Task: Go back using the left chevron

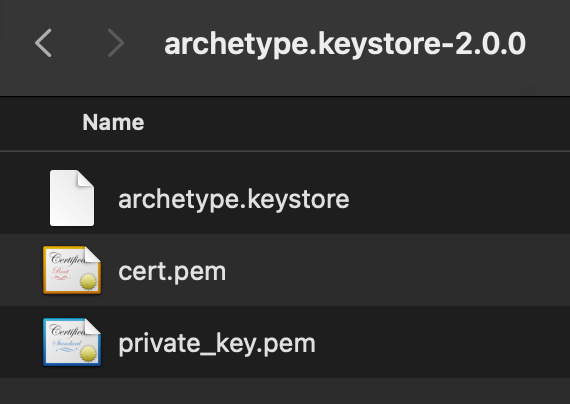Action: point(43,43)
